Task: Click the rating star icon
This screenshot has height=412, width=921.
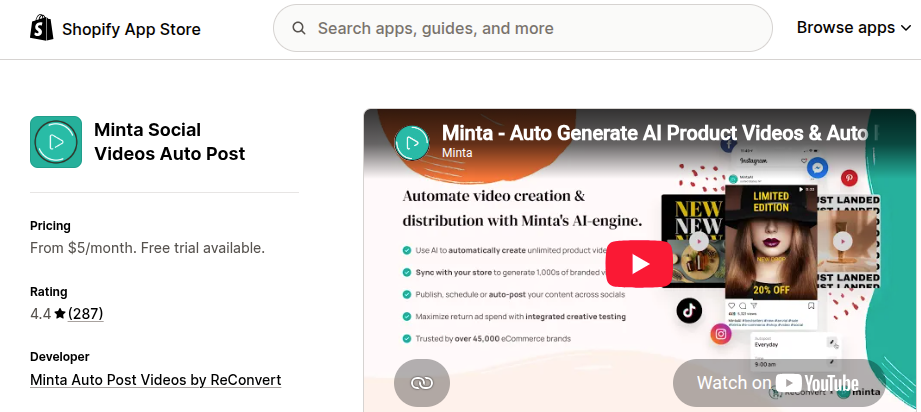Action: pos(59,314)
